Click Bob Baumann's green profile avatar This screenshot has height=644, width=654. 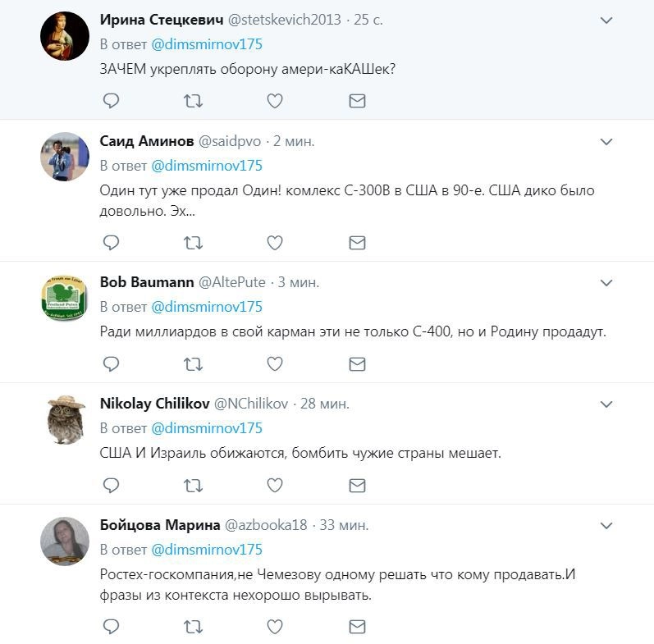click(x=65, y=299)
